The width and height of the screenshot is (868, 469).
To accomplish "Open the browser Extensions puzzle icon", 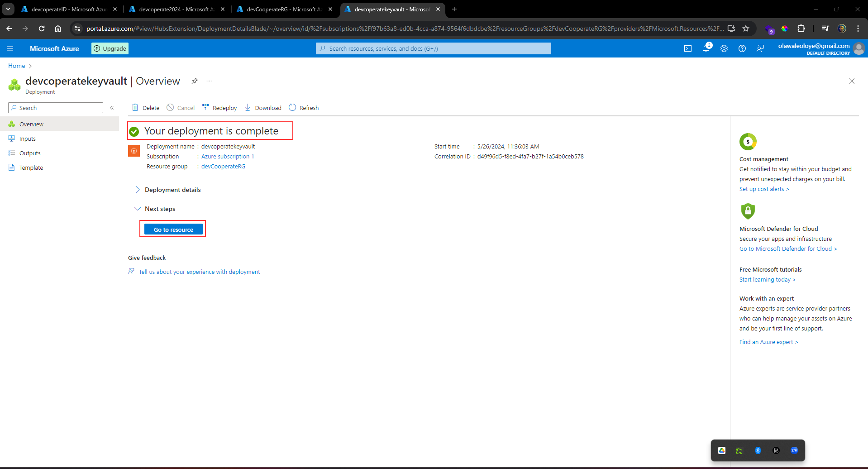I will [801, 29].
